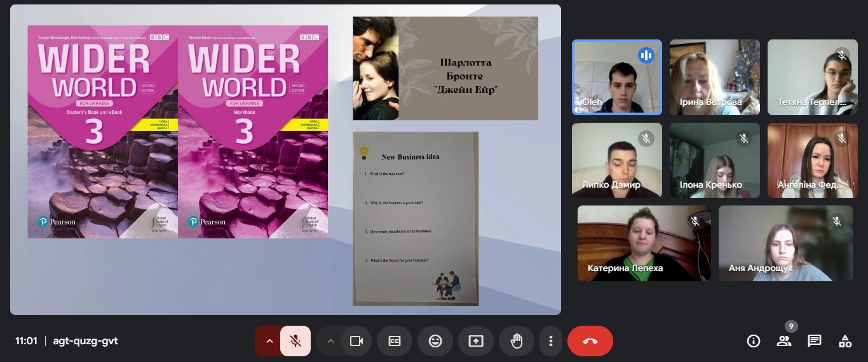Select Тетяна Терпел's video tile
Viewport: 868px width, 362px height.
(x=813, y=77)
